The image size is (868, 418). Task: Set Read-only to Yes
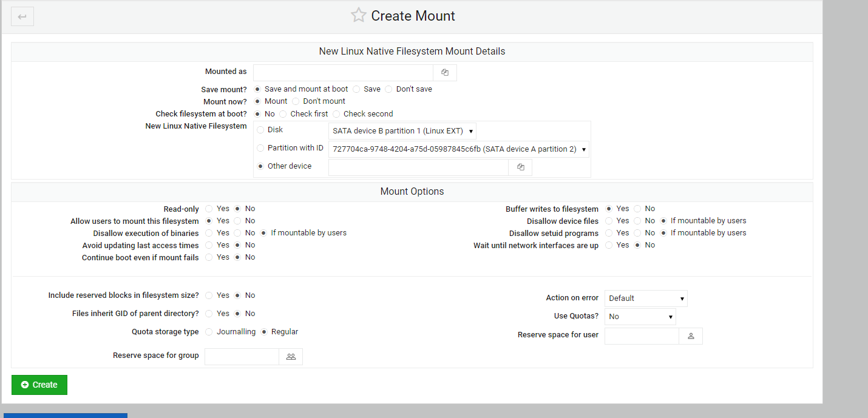(209, 209)
